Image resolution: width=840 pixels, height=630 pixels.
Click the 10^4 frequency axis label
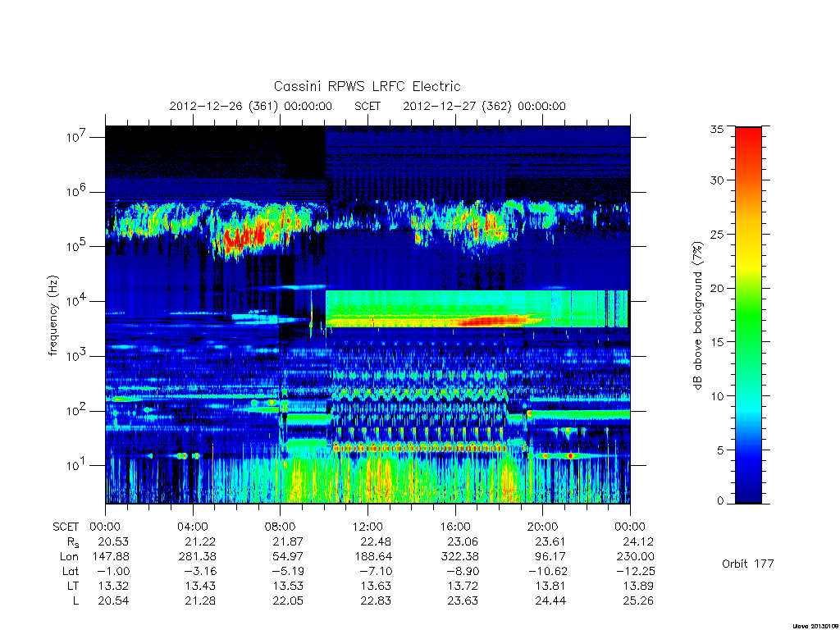tap(78, 301)
